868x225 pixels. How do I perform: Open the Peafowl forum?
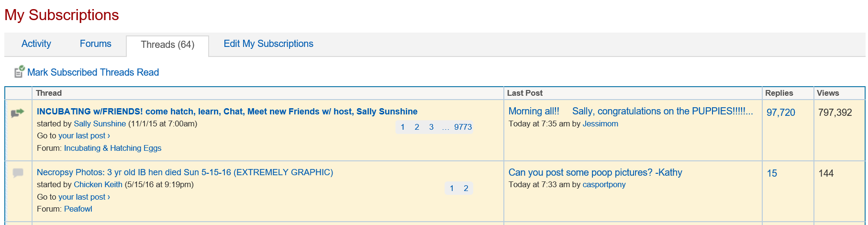[x=78, y=209]
